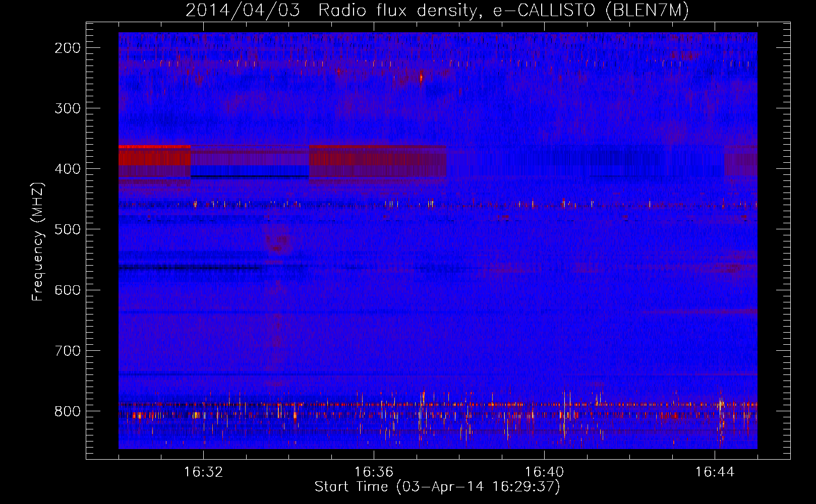
Task: Click the 'Start Time (03-Apr-14 16:29:37)' axis label
Action: pyautogui.click(x=437, y=487)
